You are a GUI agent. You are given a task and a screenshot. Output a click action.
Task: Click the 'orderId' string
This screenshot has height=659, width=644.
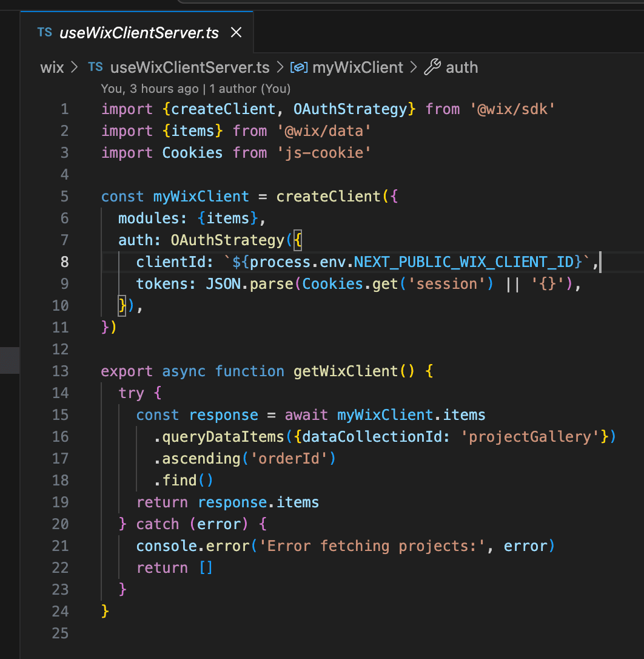(288, 459)
